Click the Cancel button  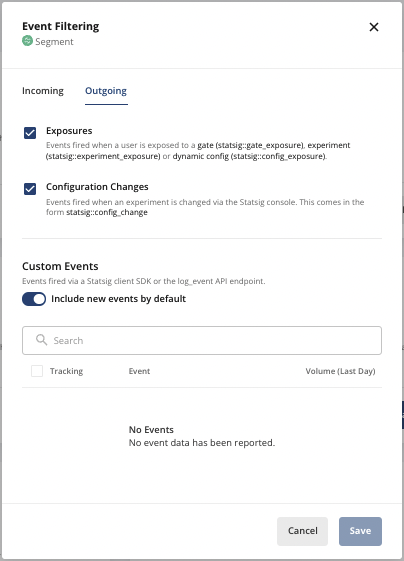[x=302, y=531]
